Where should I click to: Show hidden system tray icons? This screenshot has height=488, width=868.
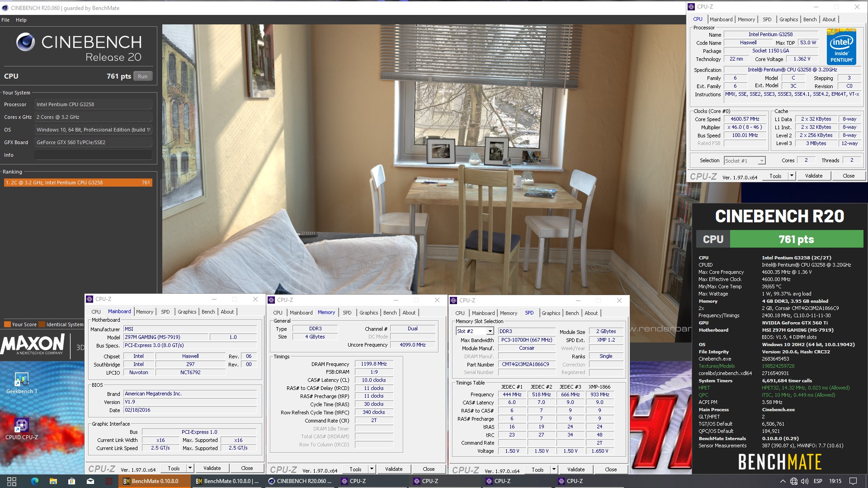coord(783,481)
